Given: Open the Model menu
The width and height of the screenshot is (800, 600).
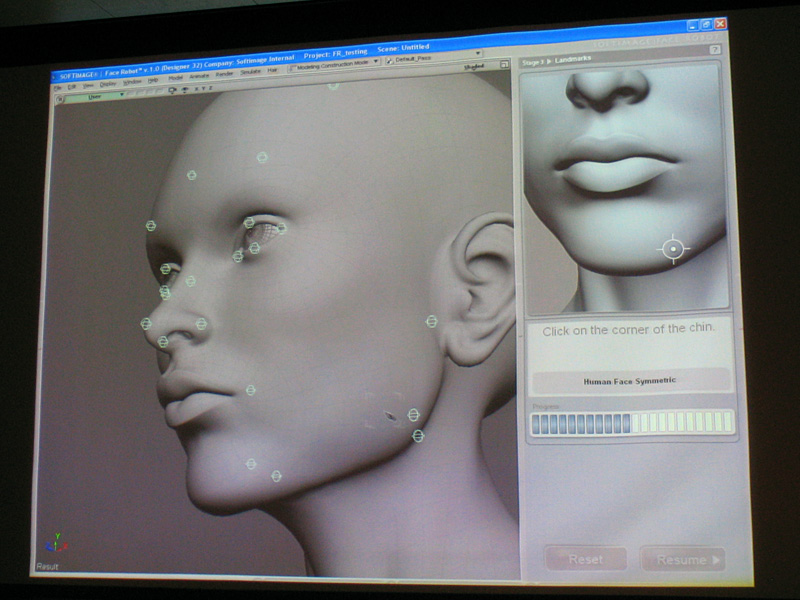Looking at the screenshot, I should 175,78.
